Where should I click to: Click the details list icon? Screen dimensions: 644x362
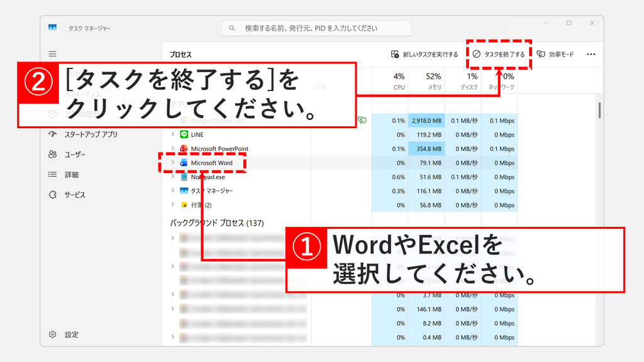[x=53, y=175]
